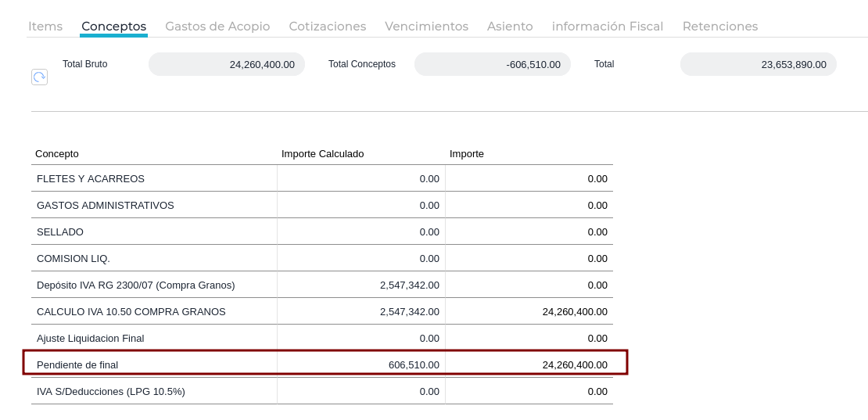Open the Asiento tab
Viewport: 868px width, 420px height.
(x=510, y=26)
